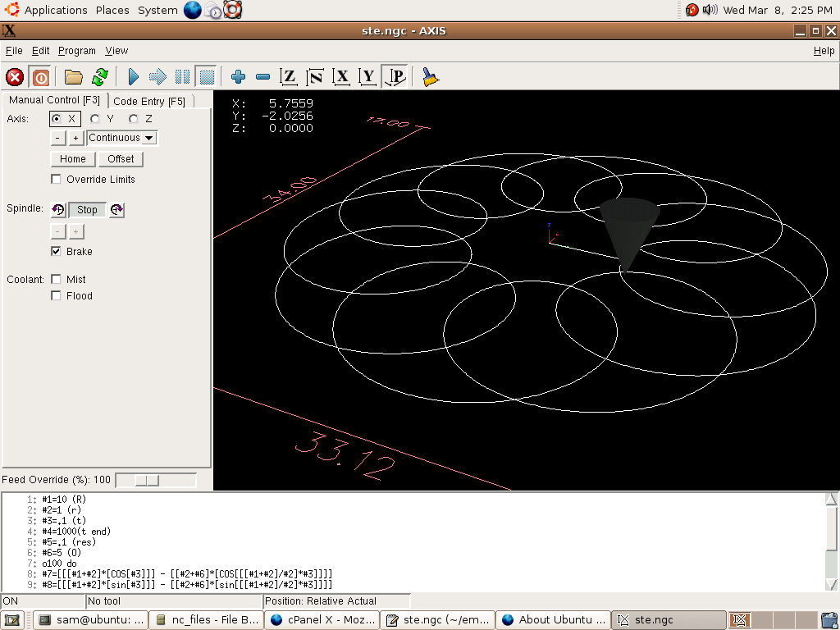The height and width of the screenshot is (630, 840).
Task: Jog the axis in the negative direction
Action: (x=58, y=138)
